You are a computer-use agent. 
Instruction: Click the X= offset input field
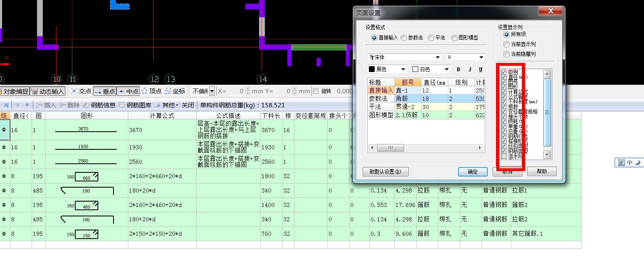236,91
